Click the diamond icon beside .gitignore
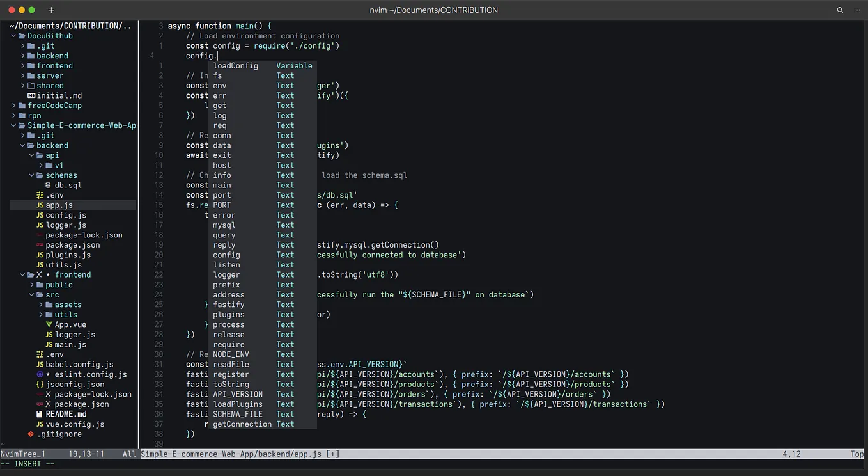The image size is (868, 476). (30, 434)
